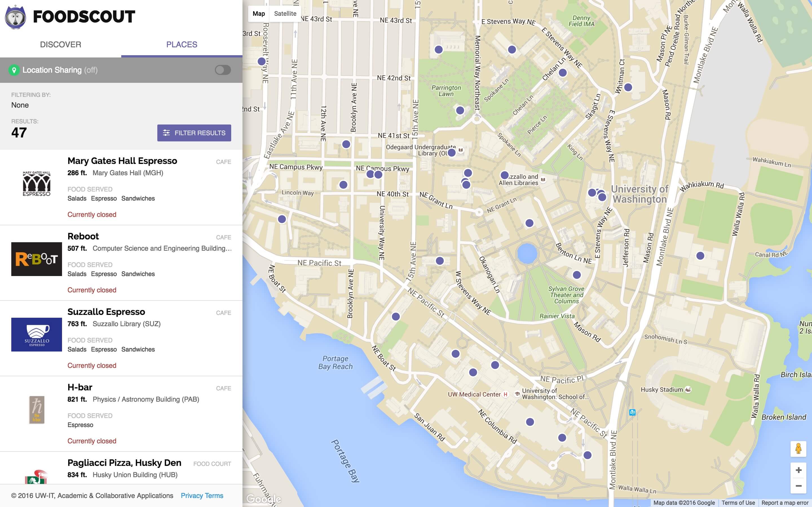Zoom in with the map plus button

[x=798, y=470]
